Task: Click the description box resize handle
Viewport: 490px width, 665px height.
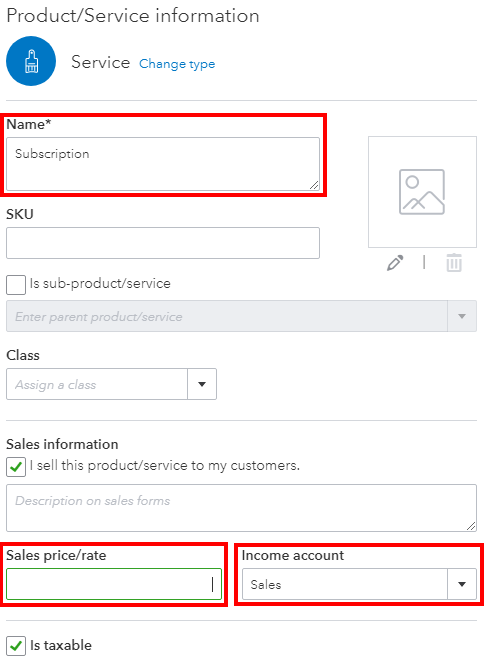Action: (x=471, y=526)
